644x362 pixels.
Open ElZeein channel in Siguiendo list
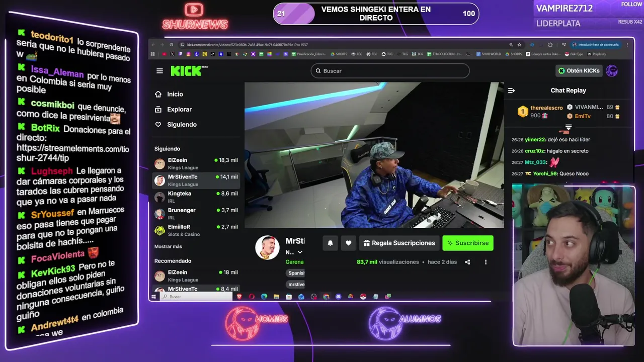(196, 163)
